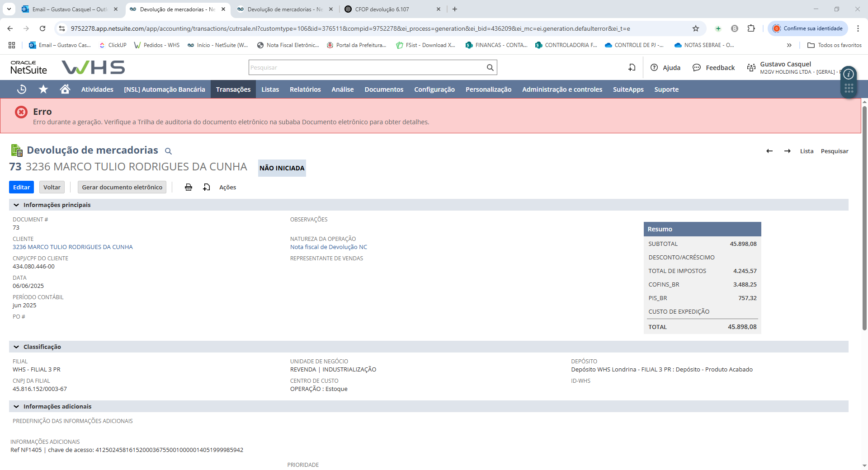Bookmark this page with star icon
Viewport: 868px width, 470px height.
coord(696,28)
